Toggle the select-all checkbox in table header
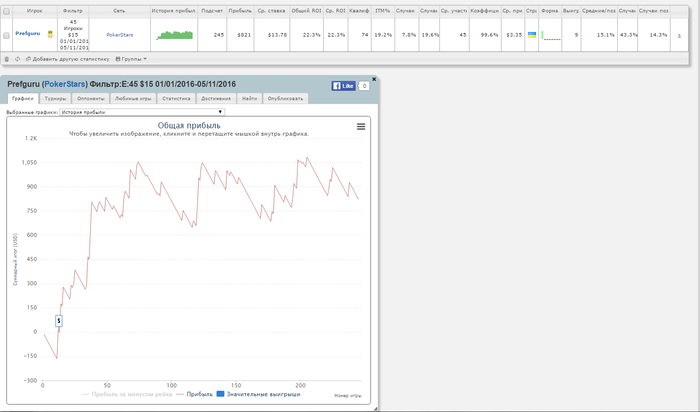The height and width of the screenshot is (412, 700). (x=6, y=12)
